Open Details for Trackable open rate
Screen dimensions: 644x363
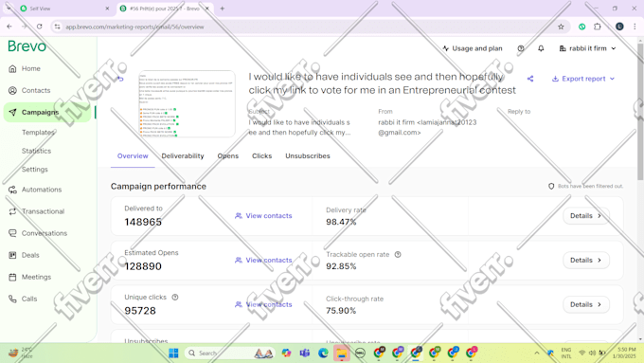click(585, 261)
